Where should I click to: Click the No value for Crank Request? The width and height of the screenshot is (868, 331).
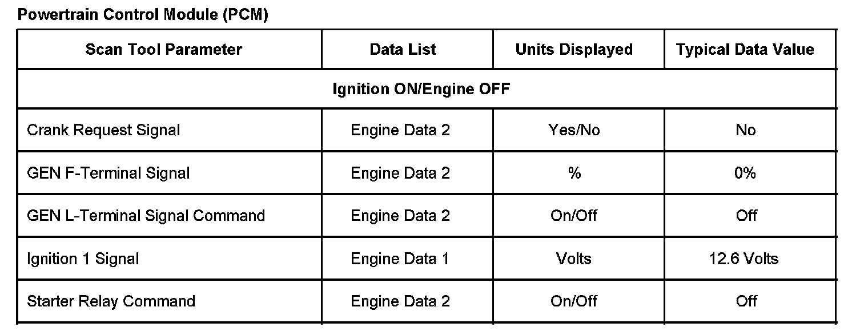coord(745,130)
